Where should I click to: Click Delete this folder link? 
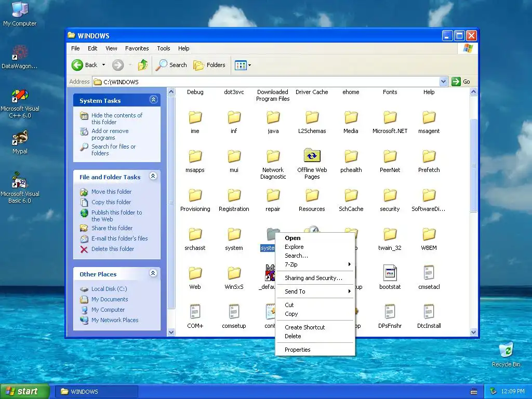[x=113, y=249]
